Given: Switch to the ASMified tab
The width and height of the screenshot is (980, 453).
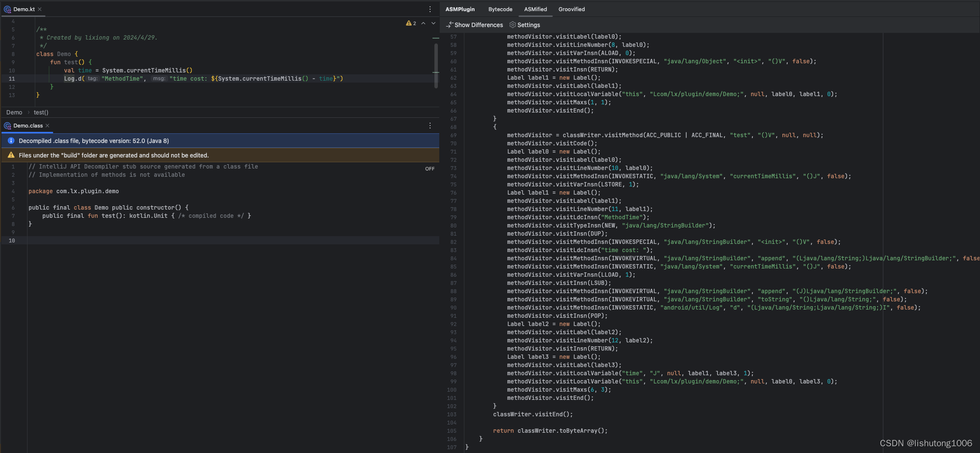Looking at the screenshot, I should [x=535, y=9].
